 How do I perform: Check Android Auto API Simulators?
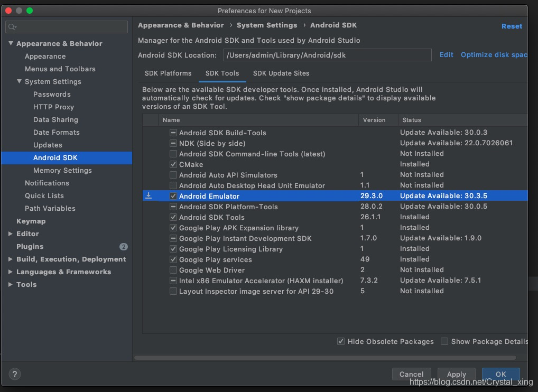173,175
